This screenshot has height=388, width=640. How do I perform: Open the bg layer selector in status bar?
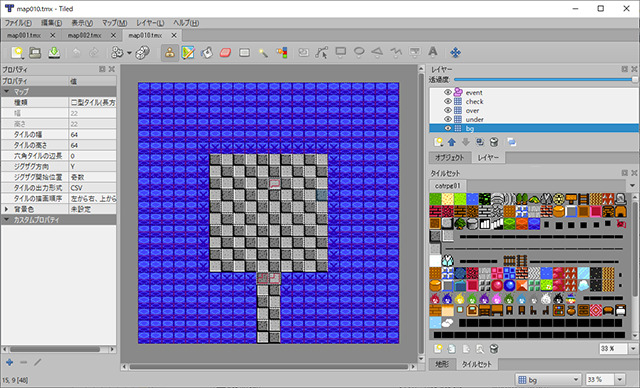(548, 380)
